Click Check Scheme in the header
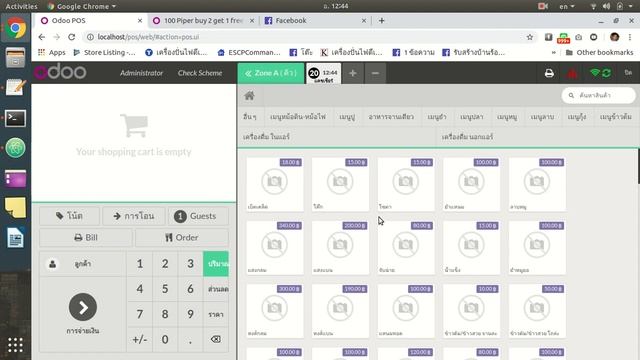The height and width of the screenshot is (360, 640). (x=200, y=73)
